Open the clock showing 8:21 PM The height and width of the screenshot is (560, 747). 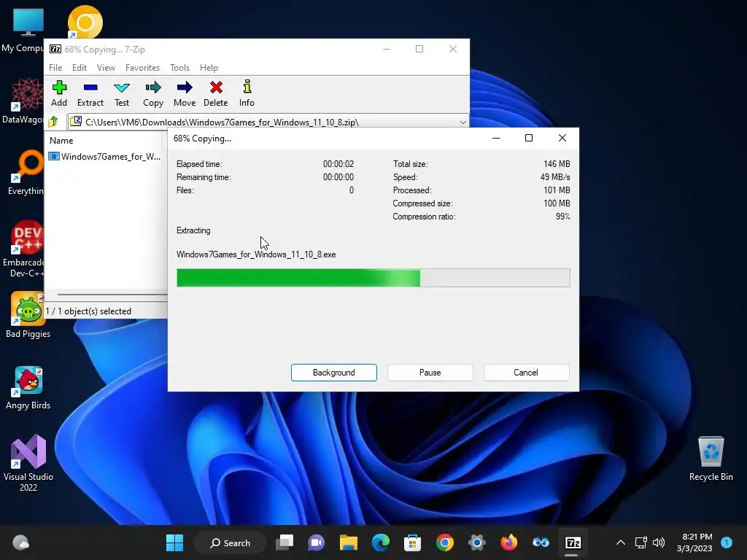(x=695, y=542)
